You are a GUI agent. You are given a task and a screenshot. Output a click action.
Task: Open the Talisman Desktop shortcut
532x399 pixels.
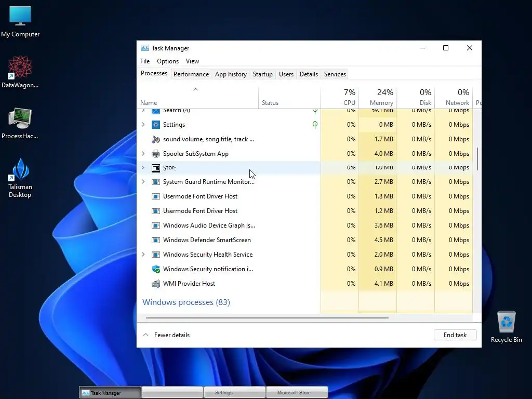pos(20,178)
